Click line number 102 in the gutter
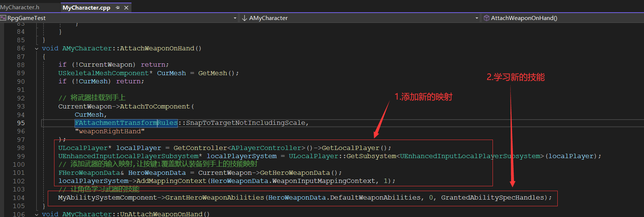 point(19,181)
